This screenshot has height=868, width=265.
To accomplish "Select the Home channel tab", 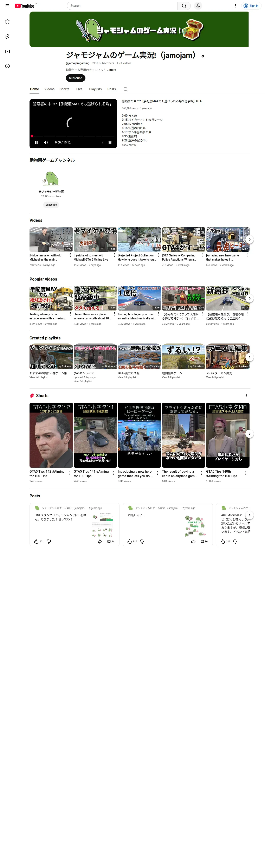I will (34, 89).
